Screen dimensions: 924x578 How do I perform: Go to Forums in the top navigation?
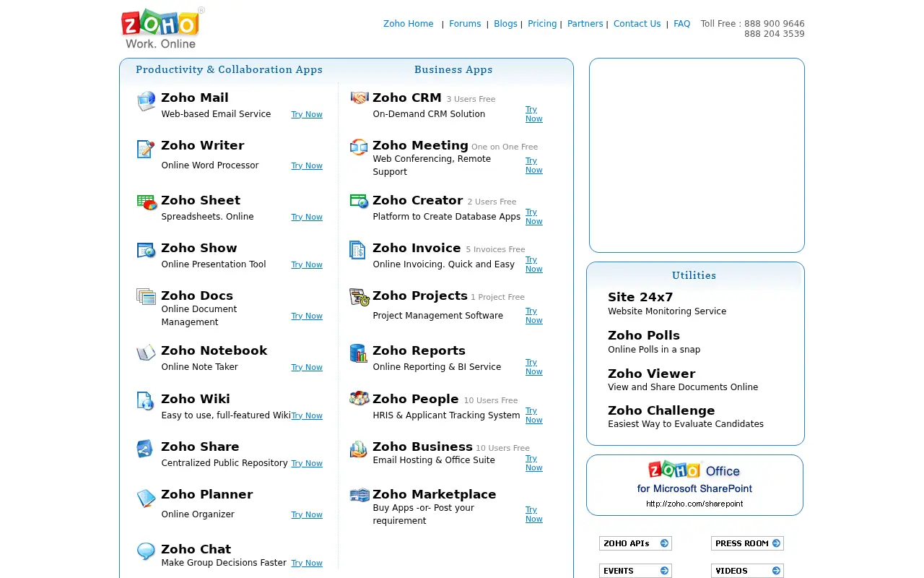click(x=465, y=24)
